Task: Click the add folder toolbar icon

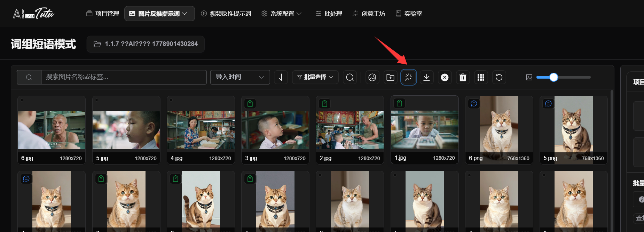Action: coord(390,77)
